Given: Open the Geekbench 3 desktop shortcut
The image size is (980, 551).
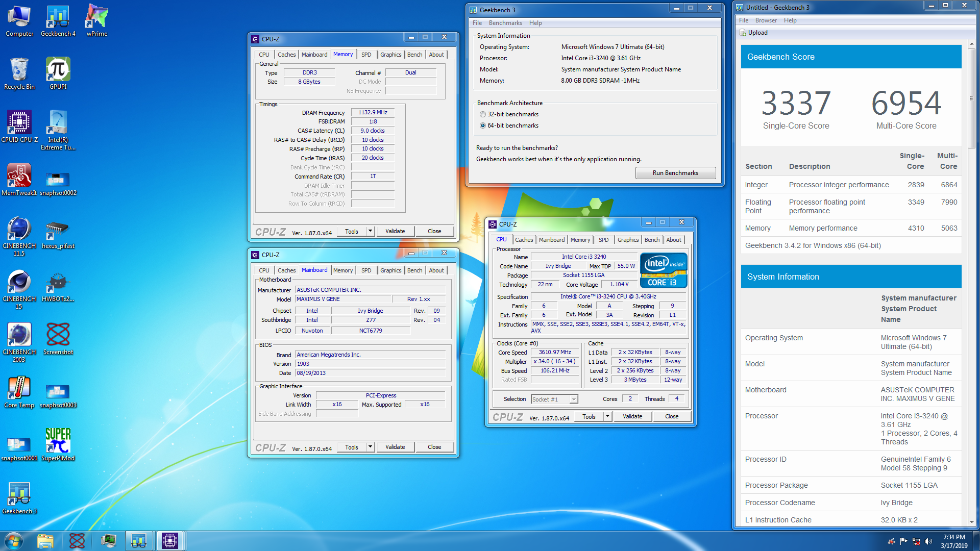Looking at the screenshot, I should [19, 499].
